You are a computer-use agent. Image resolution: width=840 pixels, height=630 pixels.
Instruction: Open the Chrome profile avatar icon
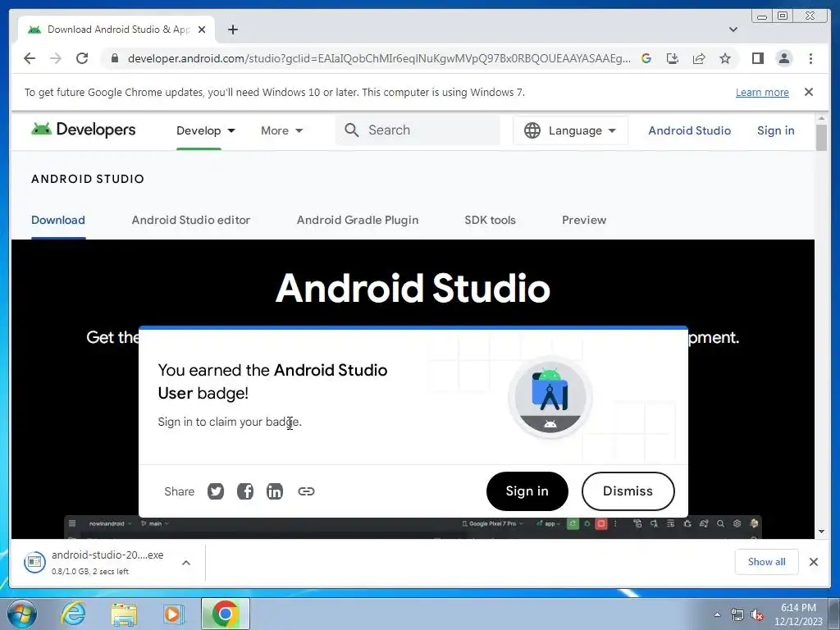pyautogui.click(x=784, y=58)
